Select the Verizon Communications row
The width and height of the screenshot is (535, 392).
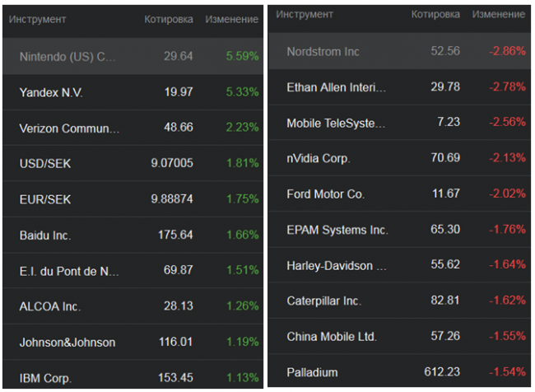click(69, 128)
